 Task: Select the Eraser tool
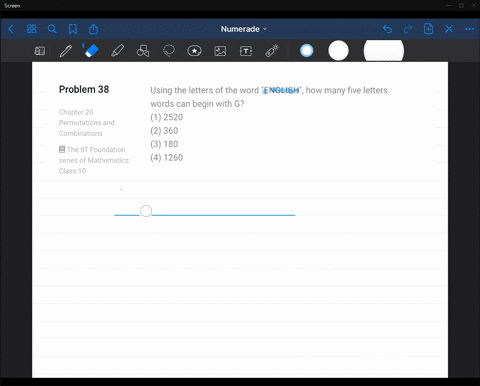tap(91, 50)
